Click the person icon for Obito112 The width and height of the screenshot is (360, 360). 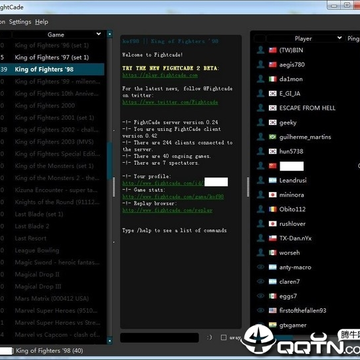261,209
